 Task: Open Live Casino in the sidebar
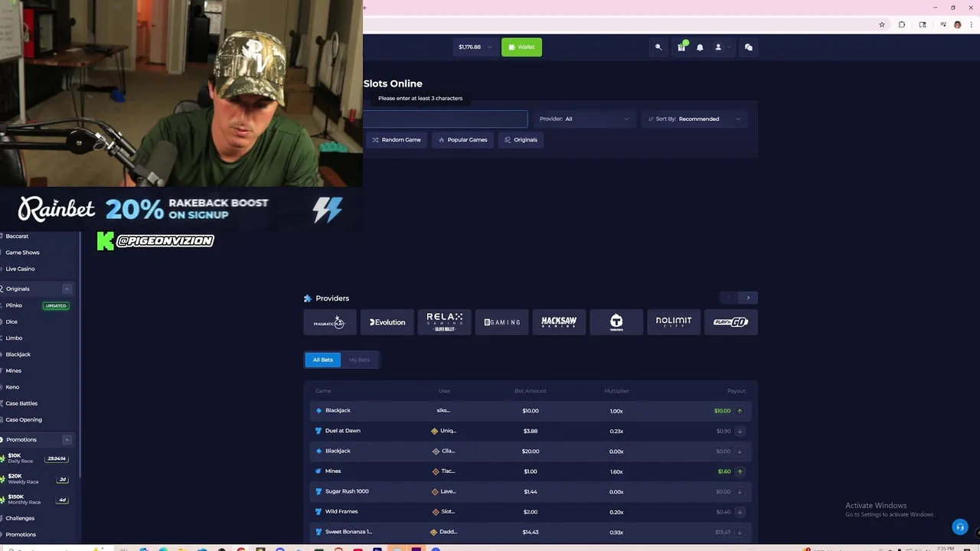tap(20, 269)
